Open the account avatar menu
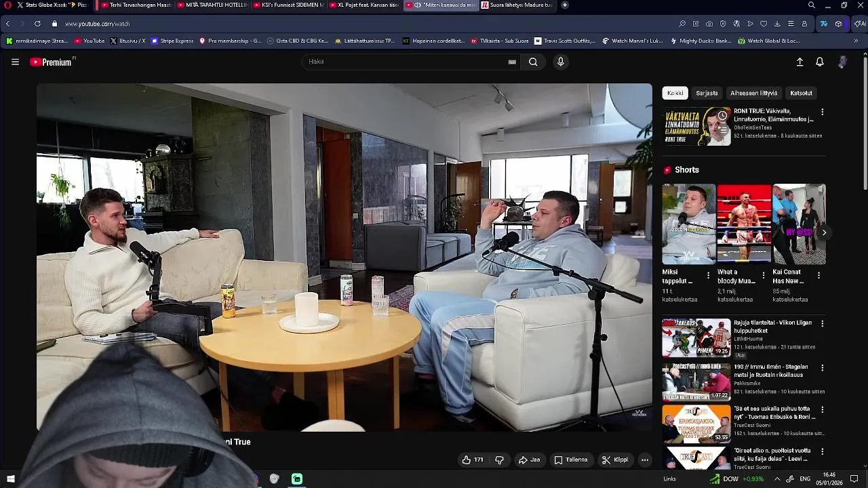868x488 pixels. pos(842,62)
